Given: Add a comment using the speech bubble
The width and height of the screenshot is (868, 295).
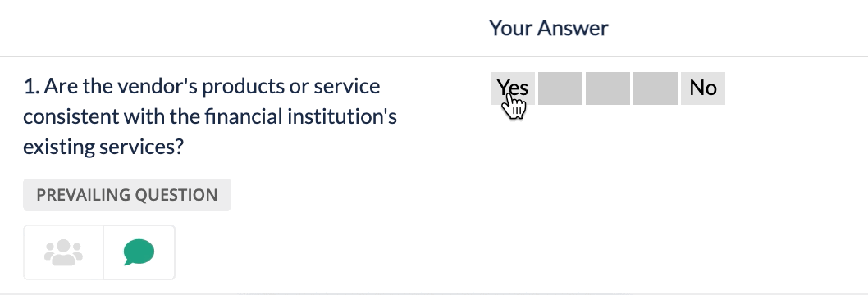Looking at the screenshot, I should click(139, 252).
